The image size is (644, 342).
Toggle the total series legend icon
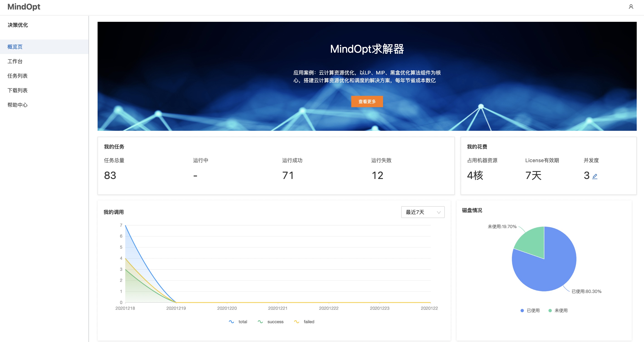231,322
